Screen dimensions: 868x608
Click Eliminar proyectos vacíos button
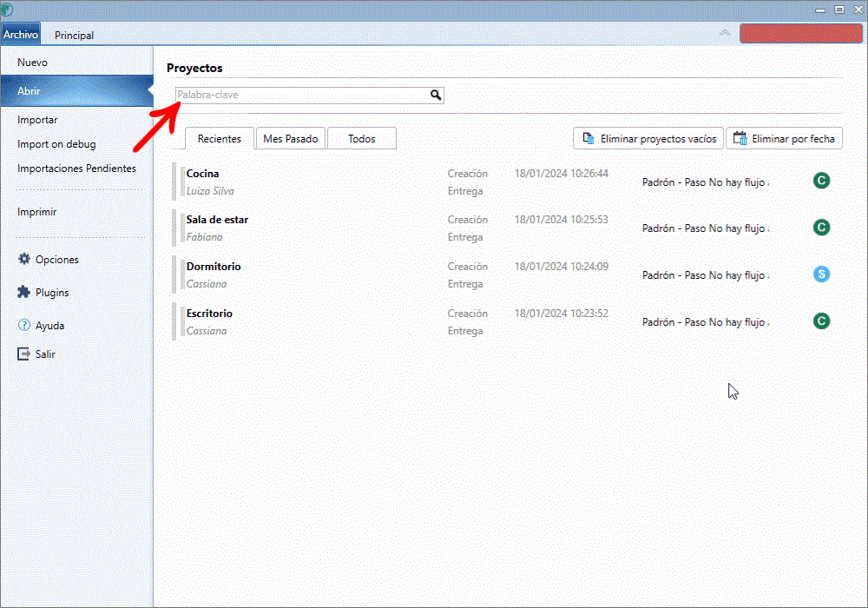(x=648, y=138)
